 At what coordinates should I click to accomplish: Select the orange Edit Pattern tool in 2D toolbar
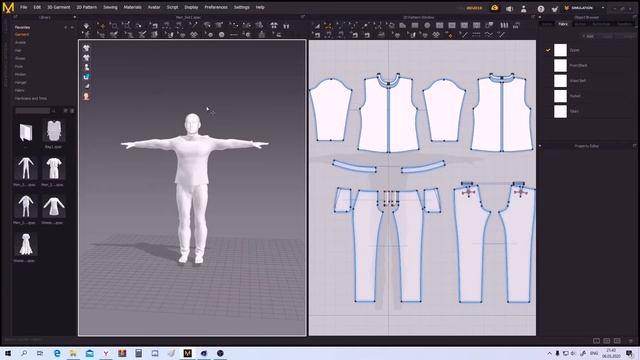tap(328, 26)
